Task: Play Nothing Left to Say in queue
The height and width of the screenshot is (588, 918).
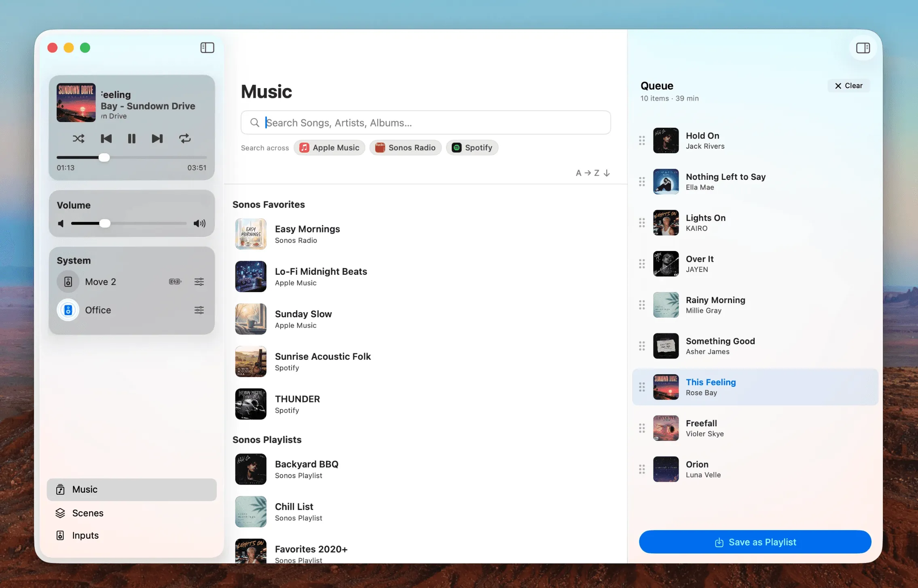Action: [x=755, y=182]
